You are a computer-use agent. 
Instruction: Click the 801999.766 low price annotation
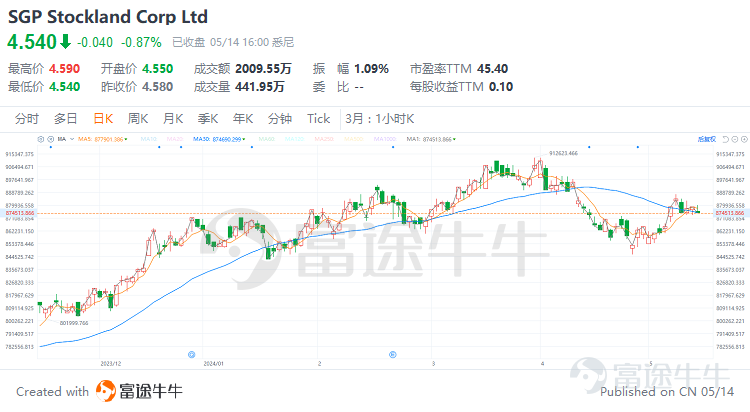[x=74, y=323]
